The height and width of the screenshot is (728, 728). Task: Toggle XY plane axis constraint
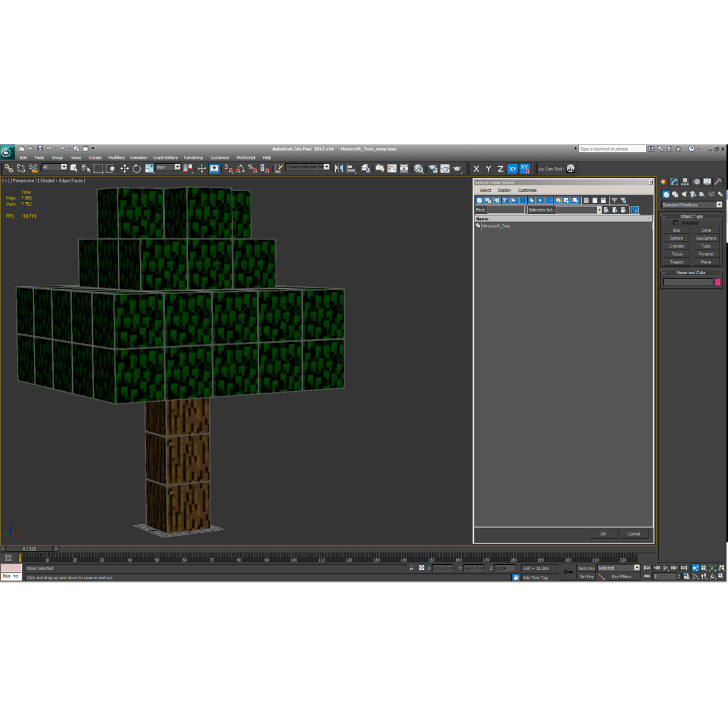click(x=513, y=169)
